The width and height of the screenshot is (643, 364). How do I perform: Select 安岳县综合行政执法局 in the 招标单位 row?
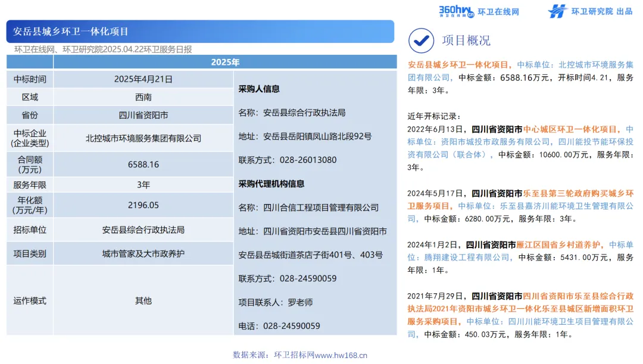point(143,230)
